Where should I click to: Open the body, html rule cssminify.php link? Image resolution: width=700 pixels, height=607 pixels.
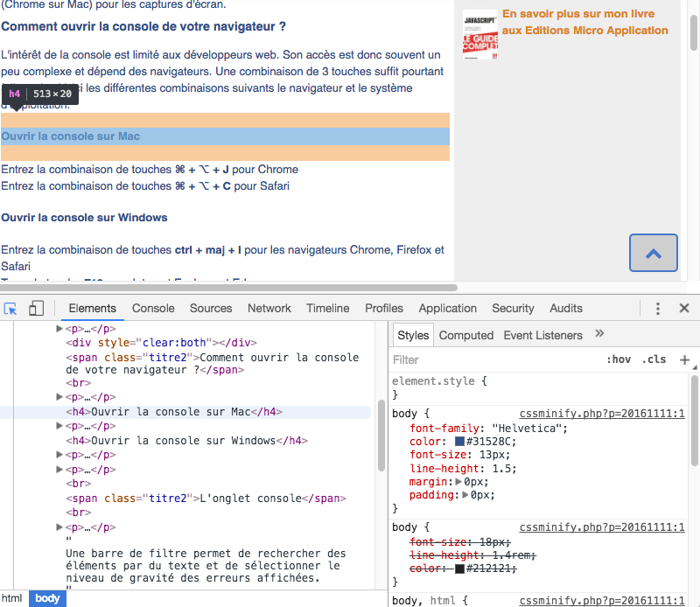[602, 601]
